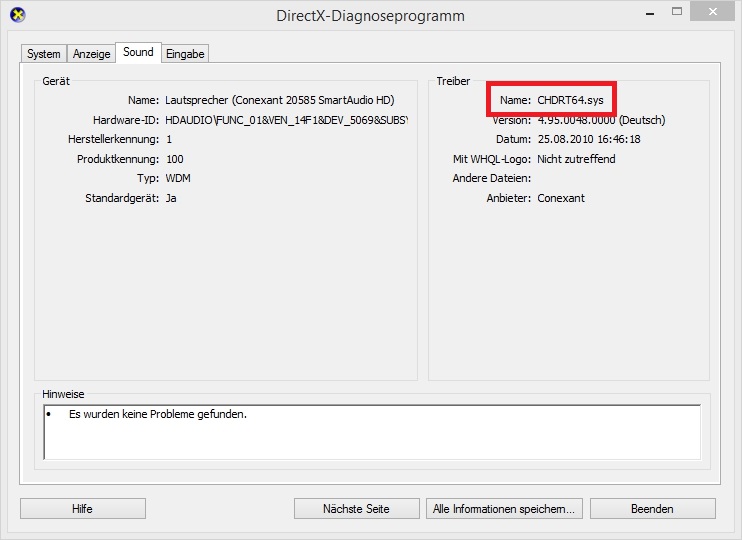
Task: Switch to the System tab
Action: 44,54
